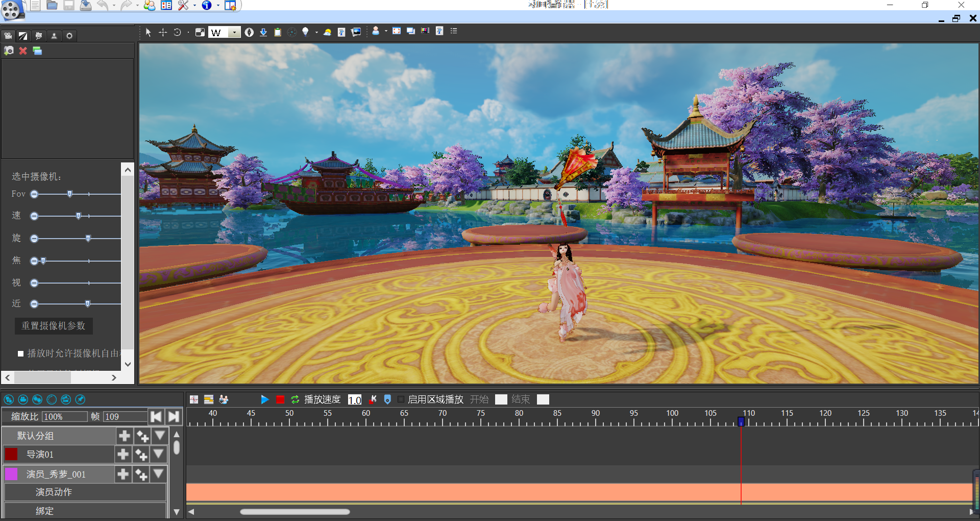Click the blue marker tag icon
The image size is (980, 521).
[387, 399]
